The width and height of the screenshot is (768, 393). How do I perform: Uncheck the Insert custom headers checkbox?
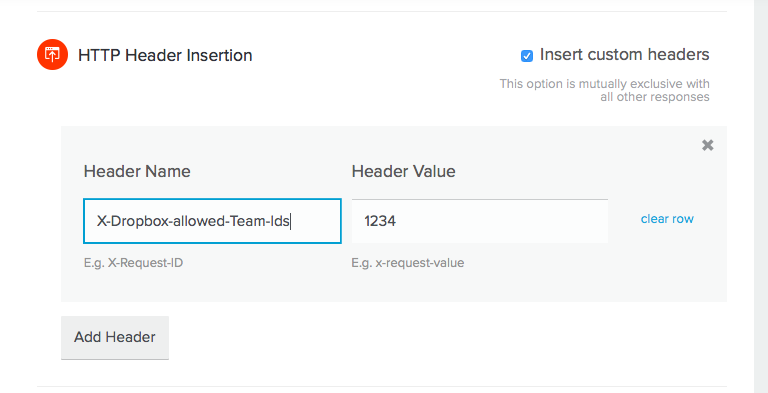click(x=527, y=56)
